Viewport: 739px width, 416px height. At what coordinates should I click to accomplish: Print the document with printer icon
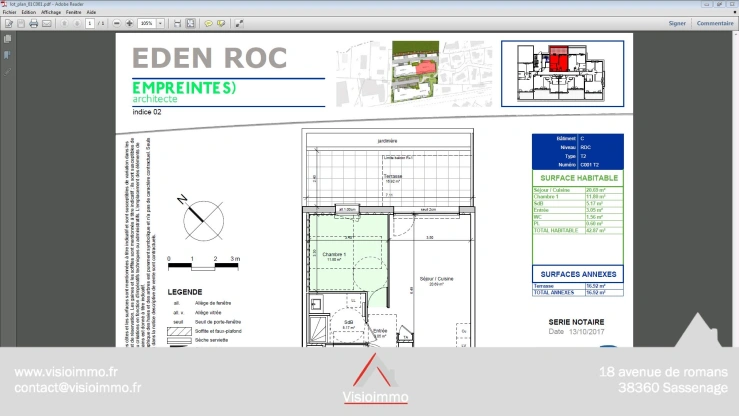pyautogui.click(x=33, y=23)
